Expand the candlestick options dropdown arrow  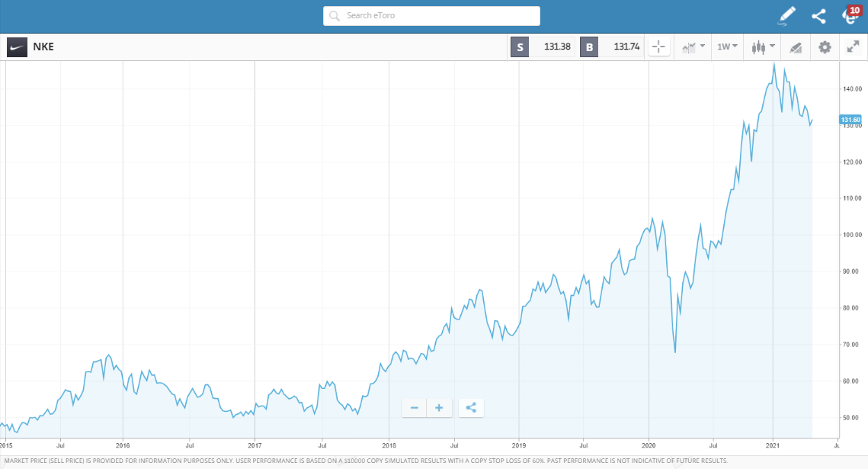point(773,47)
